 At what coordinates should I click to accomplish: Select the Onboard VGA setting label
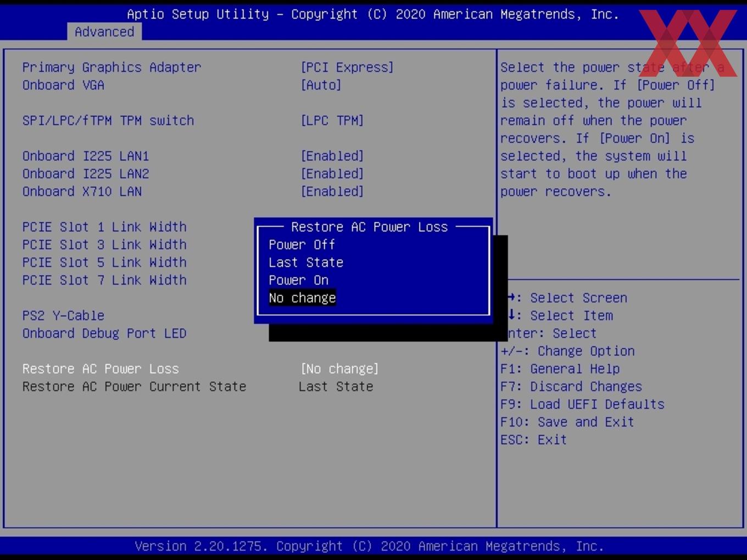(63, 85)
